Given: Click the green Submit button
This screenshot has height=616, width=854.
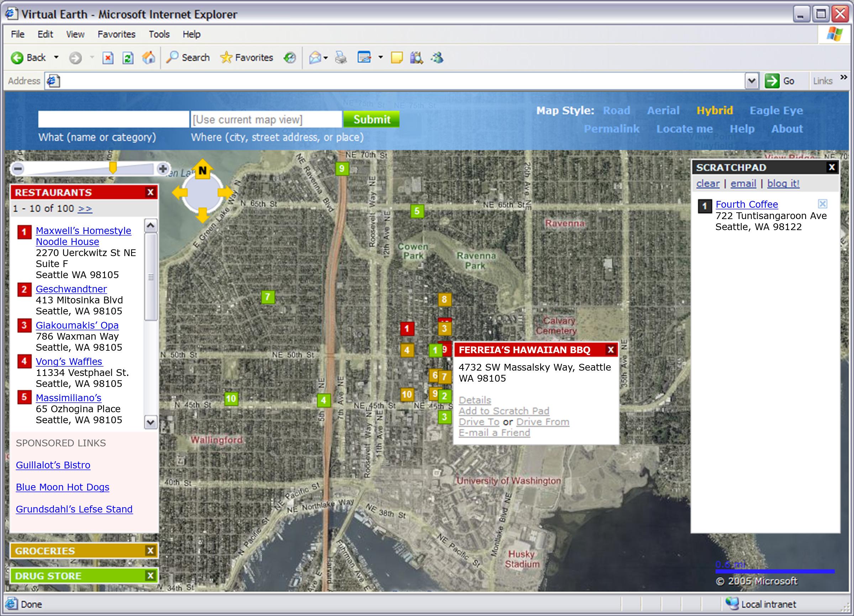Looking at the screenshot, I should point(371,119).
